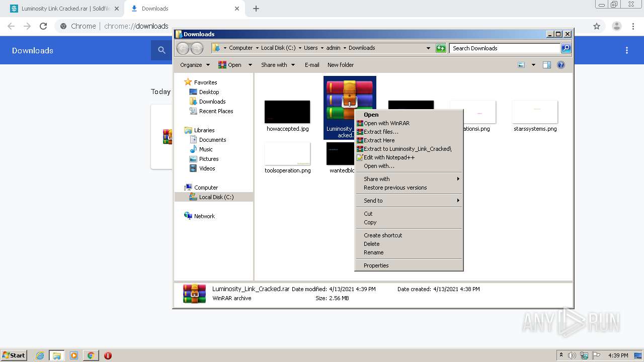This screenshot has width=644, height=362.
Task: Click the search magnifier in Explorer
Action: coord(566,48)
